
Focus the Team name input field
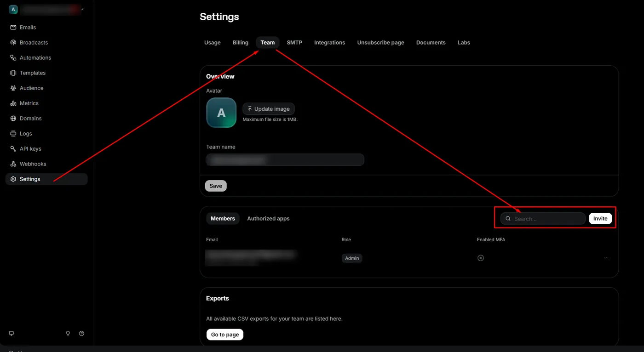[285, 160]
